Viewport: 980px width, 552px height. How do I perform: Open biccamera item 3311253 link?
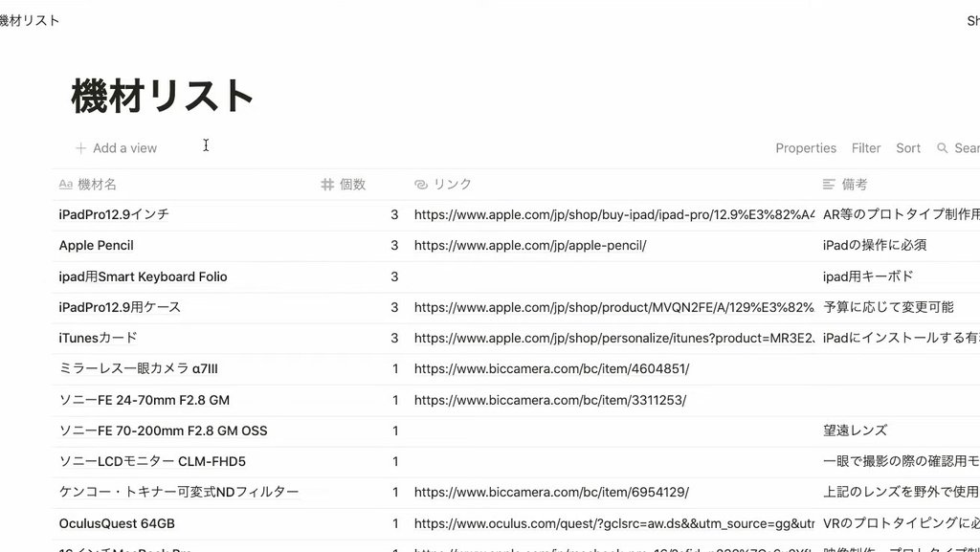pyautogui.click(x=550, y=400)
